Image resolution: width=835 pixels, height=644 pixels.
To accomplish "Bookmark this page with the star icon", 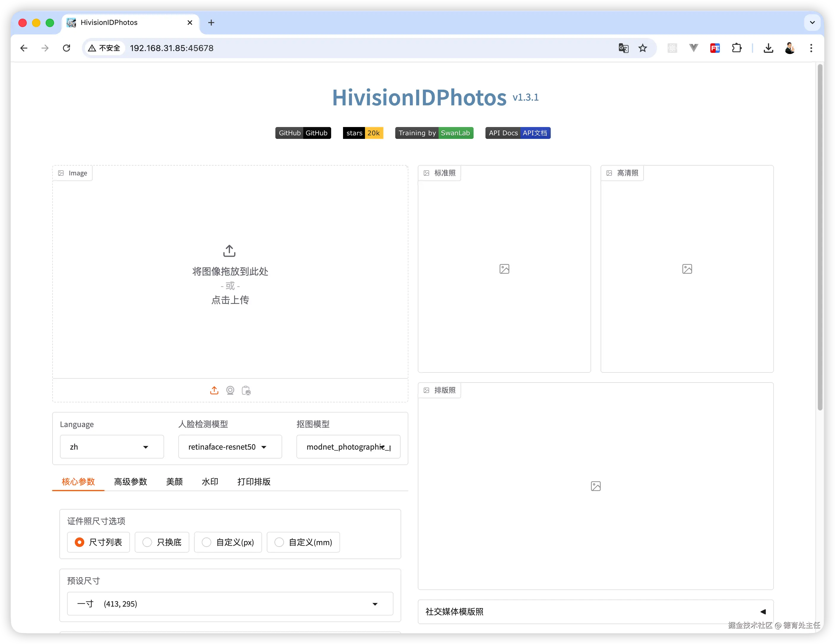I will click(643, 48).
